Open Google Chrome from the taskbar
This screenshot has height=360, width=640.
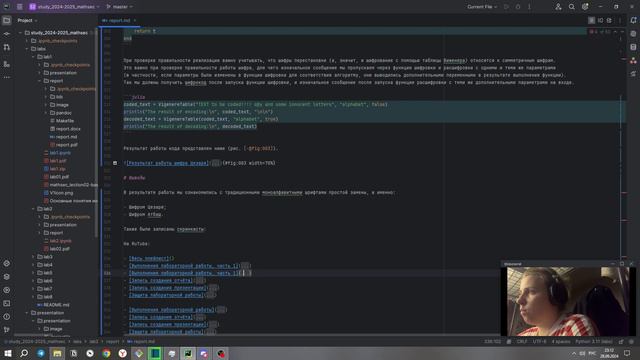(x=106, y=353)
